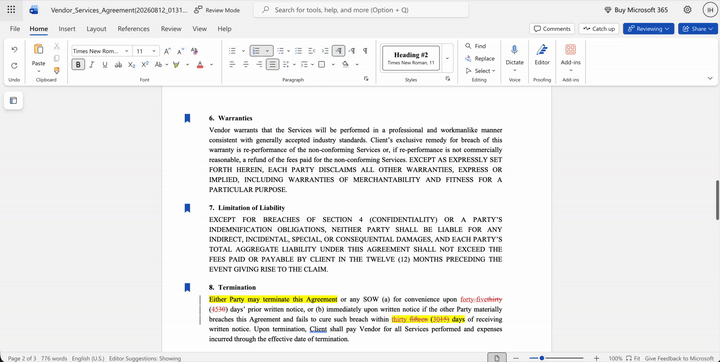The height and width of the screenshot is (362, 720).
Task: Toggle show paragraph marks
Action: [365, 51]
